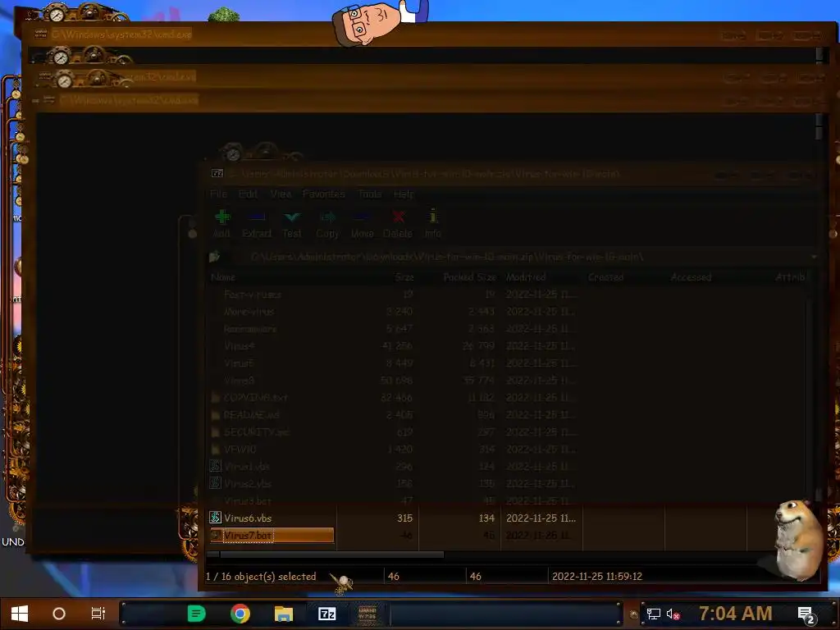The height and width of the screenshot is (630, 840).
Task: Click the command prompt taskbar button
Action: coord(367,614)
